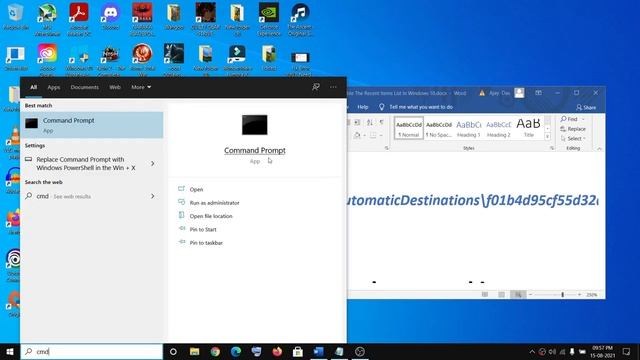Open Find dropdown arrow in Word
Image resolution: width=640 pixels, height=360 pixels.
coord(583,119)
